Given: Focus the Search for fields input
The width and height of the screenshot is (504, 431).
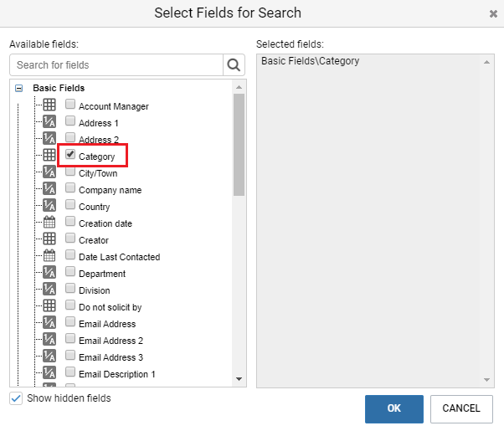Looking at the screenshot, I should click(x=116, y=65).
